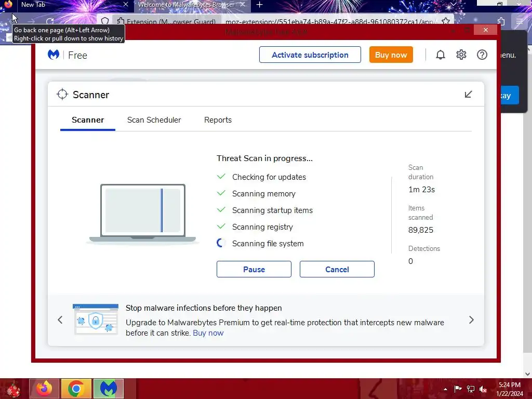Viewport: 532px width, 399px height.
Task: Open Malwarebytes from the taskbar
Action: pos(108,389)
